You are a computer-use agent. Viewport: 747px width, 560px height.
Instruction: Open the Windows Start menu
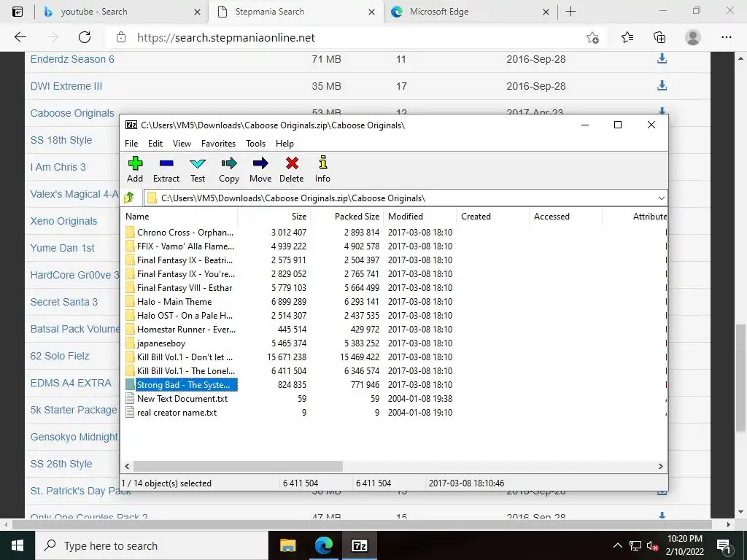pyautogui.click(x=18, y=545)
